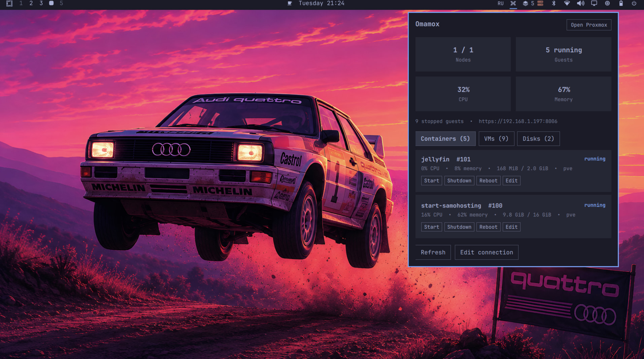Click the '9.8 GiB / 16 GiB' memory value
The height and width of the screenshot is (359, 644).
[527, 215]
